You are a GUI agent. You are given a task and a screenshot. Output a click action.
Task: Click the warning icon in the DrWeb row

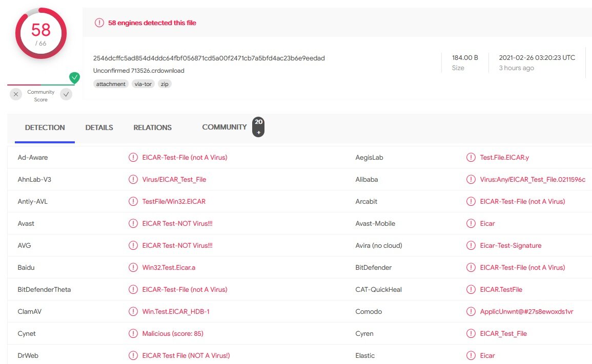point(133,355)
